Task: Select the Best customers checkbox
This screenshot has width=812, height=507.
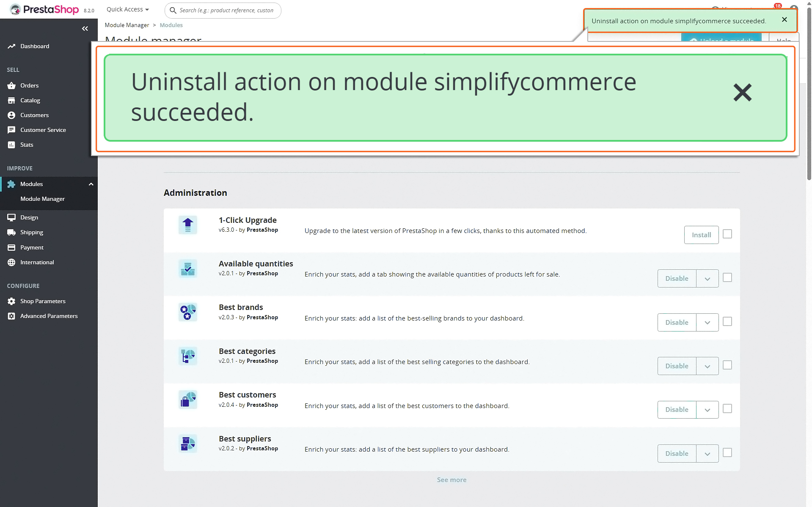Action: tap(727, 408)
